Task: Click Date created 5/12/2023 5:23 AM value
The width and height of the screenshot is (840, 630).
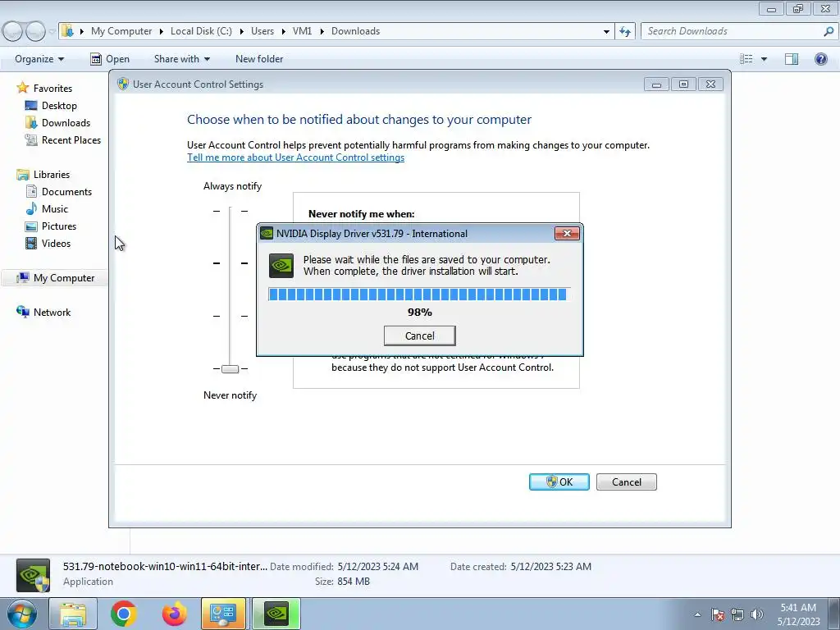Action: pos(550,566)
